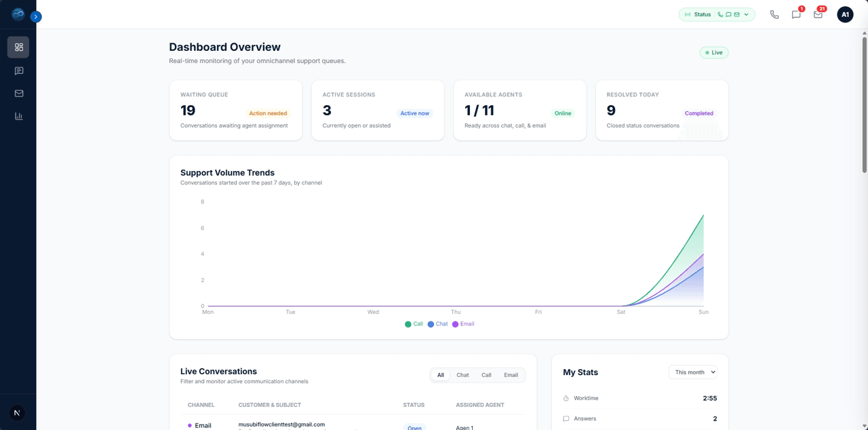Click the green chat icon in Status pill
Screen dimensions: 868x430
point(728,14)
